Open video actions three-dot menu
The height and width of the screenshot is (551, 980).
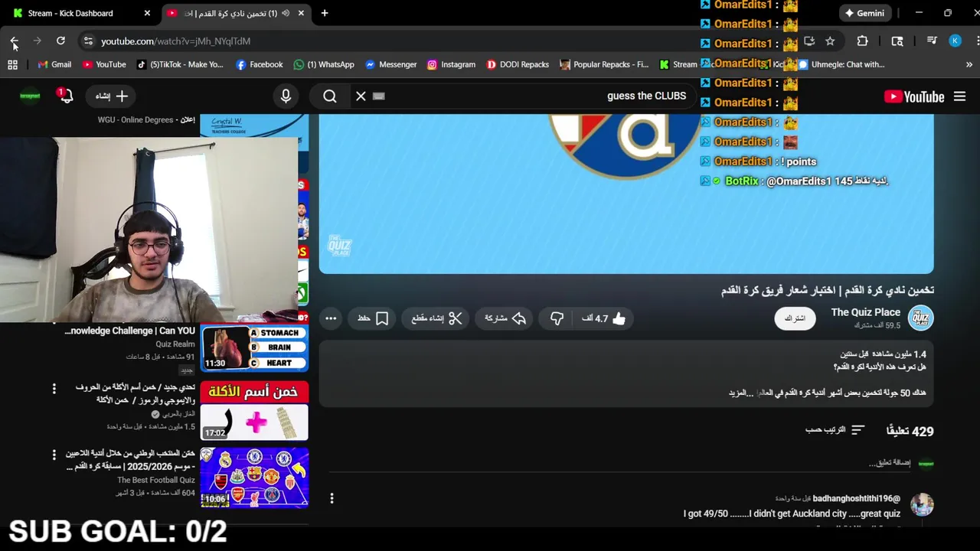pos(331,318)
